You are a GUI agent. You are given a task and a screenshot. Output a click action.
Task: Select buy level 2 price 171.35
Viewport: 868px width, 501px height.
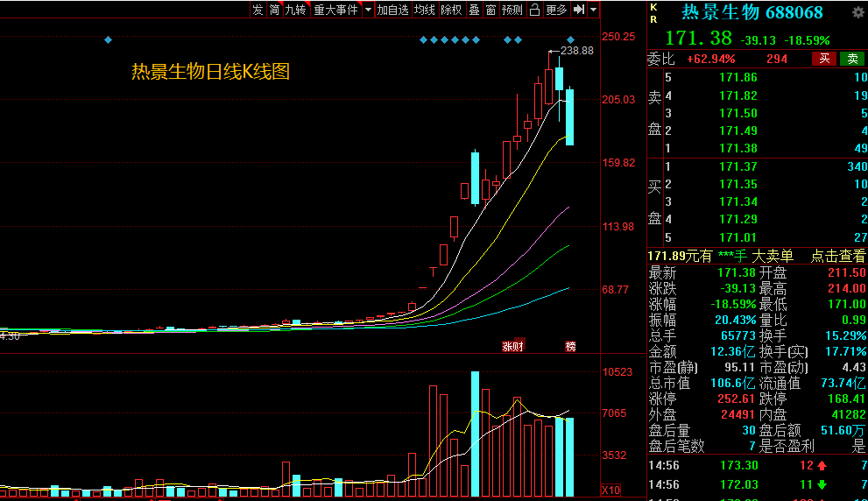point(737,184)
